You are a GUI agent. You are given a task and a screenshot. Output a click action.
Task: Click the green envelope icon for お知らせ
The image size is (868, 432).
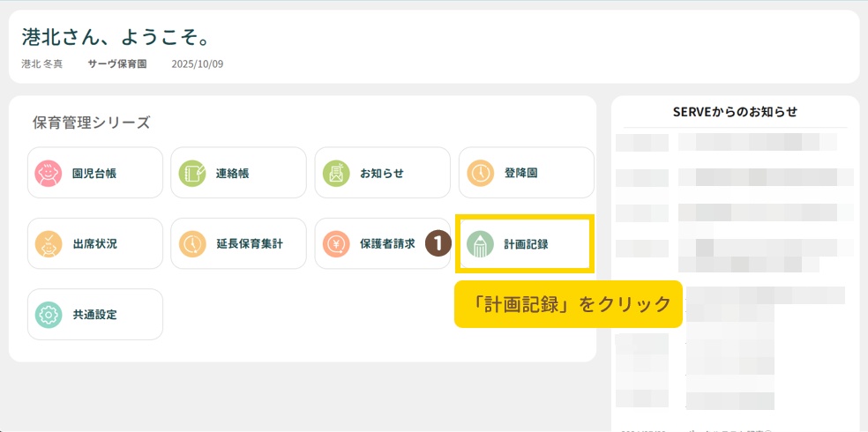tap(336, 173)
